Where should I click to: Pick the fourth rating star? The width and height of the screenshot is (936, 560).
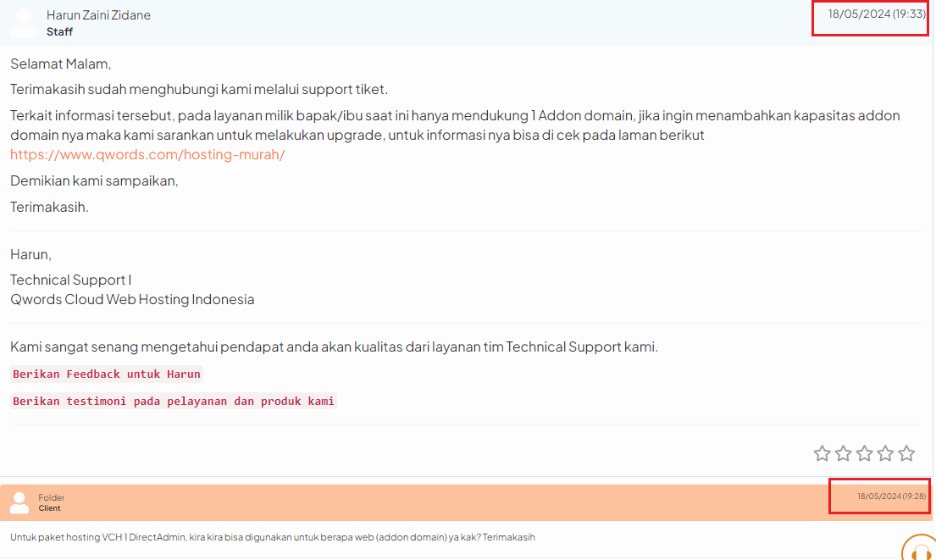[885, 453]
